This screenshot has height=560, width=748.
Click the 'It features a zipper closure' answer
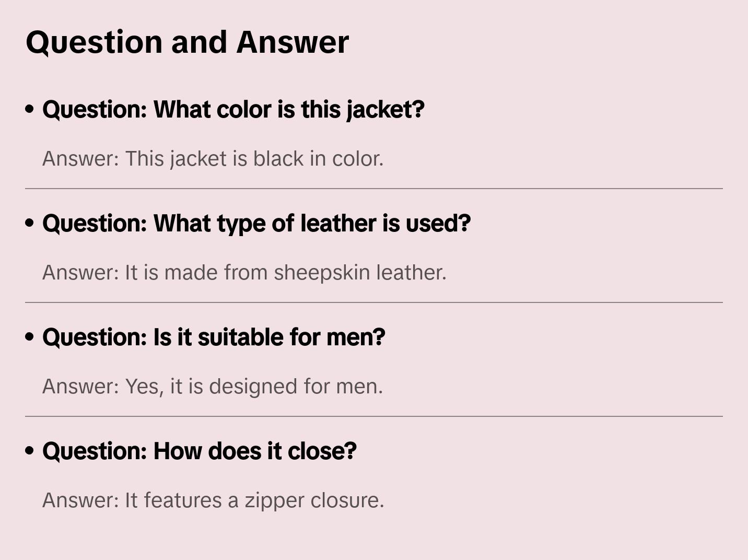pos(213,500)
